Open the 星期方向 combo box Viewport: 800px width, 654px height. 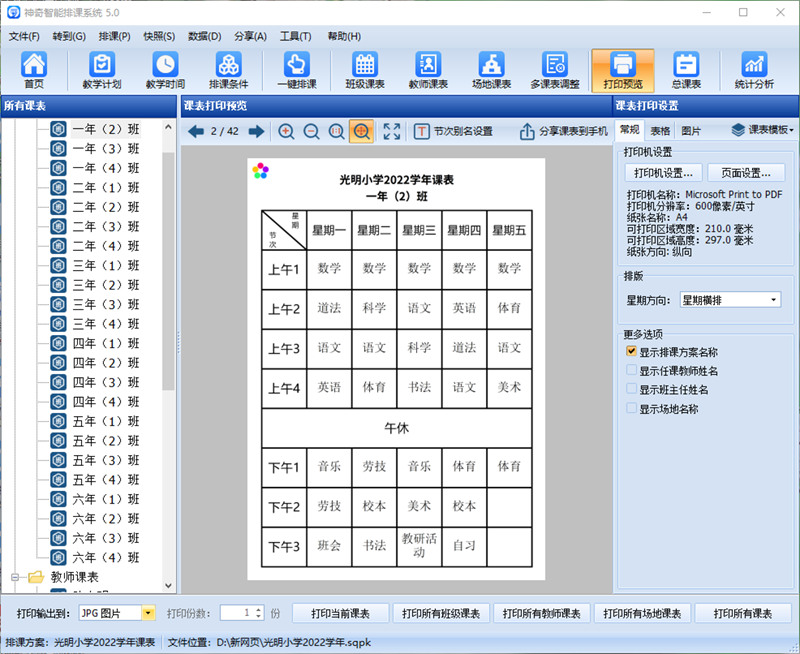(730, 300)
